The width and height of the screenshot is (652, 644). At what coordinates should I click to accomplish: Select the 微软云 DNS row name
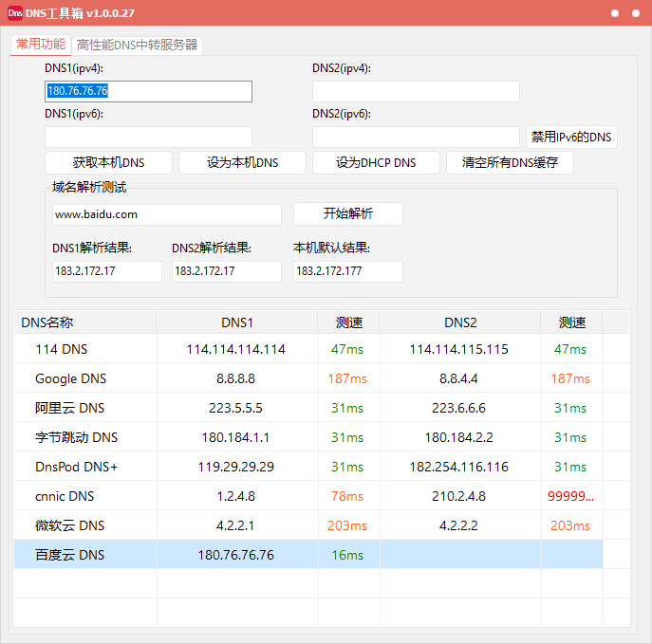point(69,525)
